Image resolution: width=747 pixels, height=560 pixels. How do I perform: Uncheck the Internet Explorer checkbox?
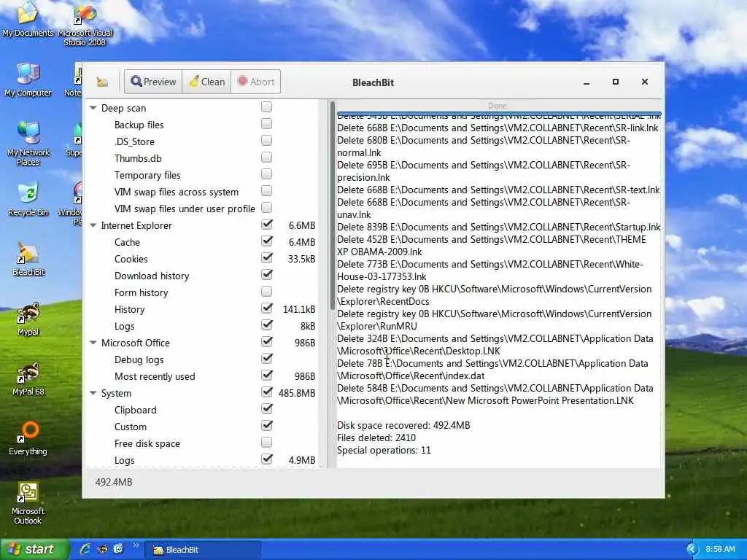point(267,225)
